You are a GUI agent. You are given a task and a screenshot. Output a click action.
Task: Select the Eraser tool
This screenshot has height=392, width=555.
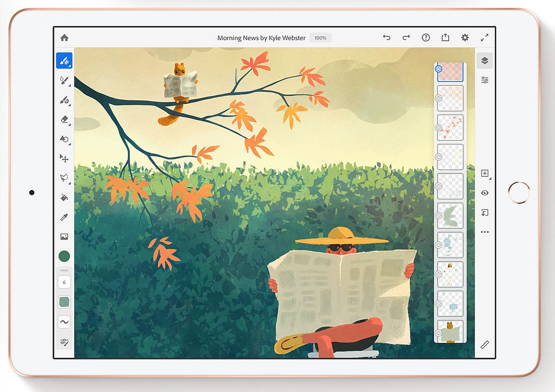click(x=64, y=120)
